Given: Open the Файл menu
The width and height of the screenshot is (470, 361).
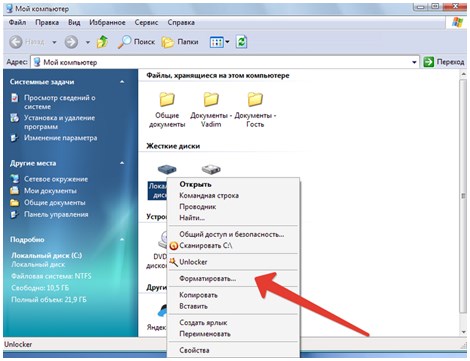Looking at the screenshot, I should coord(18,22).
